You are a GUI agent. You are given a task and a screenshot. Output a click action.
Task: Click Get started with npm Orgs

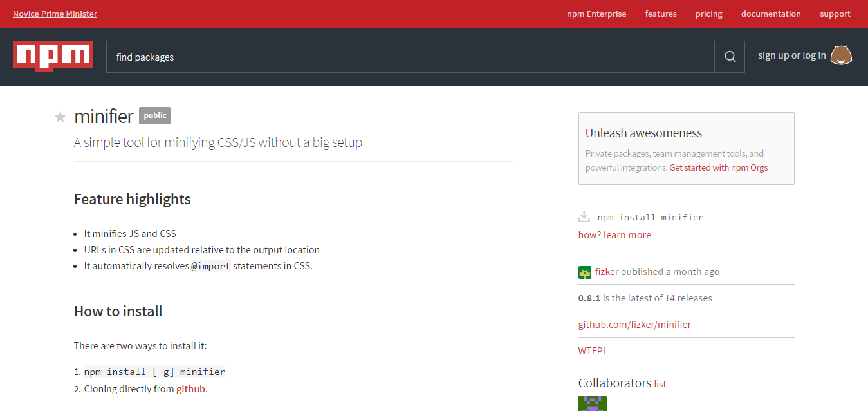pyautogui.click(x=719, y=167)
